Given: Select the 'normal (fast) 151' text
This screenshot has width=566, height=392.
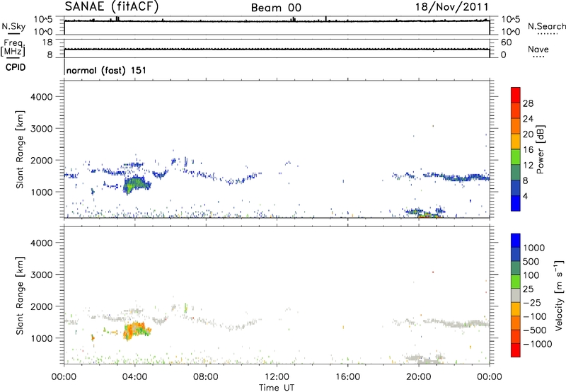Looking at the screenshot, I should coord(107,70).
